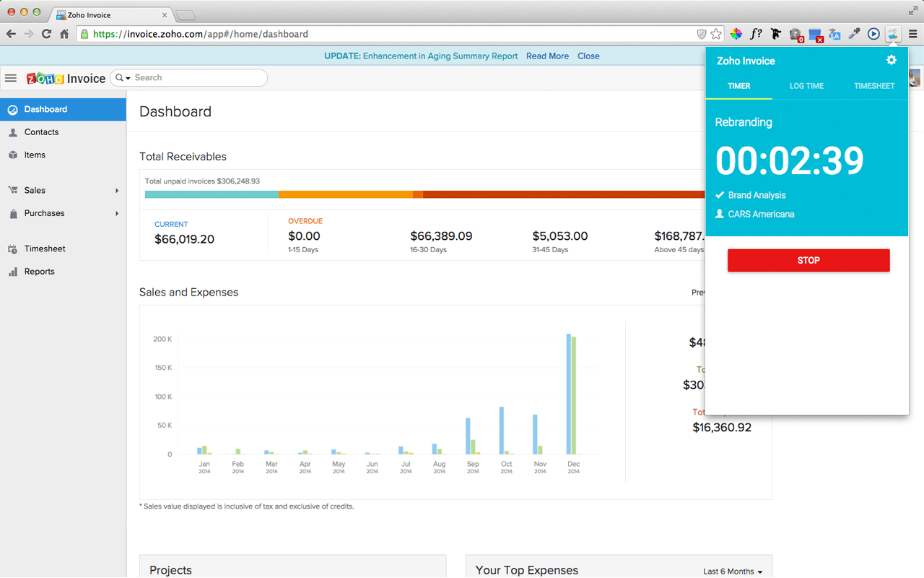Screen dimensions: 924x578
Task: Open the timer popup settings gear
Action: (x=891, y=61)
